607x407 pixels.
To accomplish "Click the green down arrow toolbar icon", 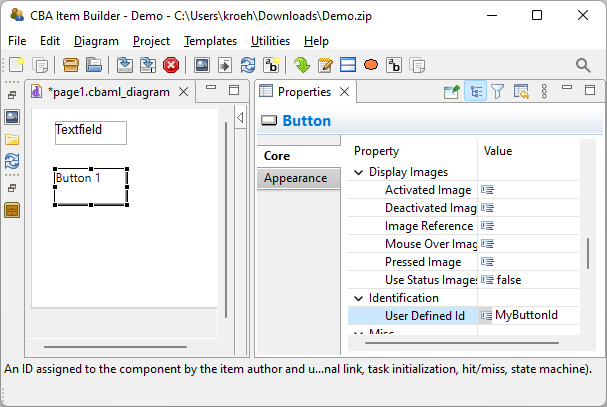I will point(301,65).
